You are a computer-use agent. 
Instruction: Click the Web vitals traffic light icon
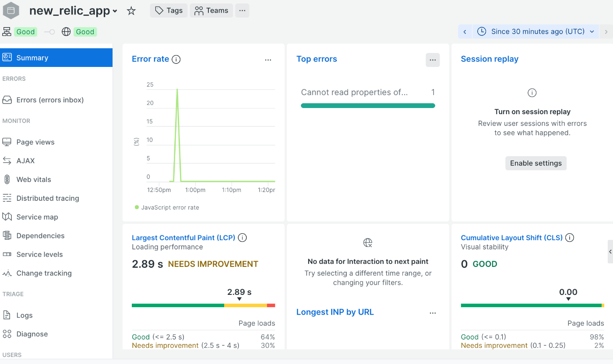click(7, 179)
